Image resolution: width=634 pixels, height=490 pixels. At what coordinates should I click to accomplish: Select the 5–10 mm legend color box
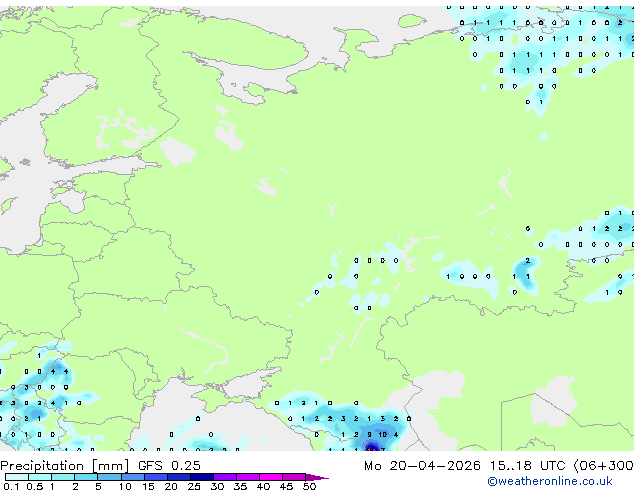(109, 477)
